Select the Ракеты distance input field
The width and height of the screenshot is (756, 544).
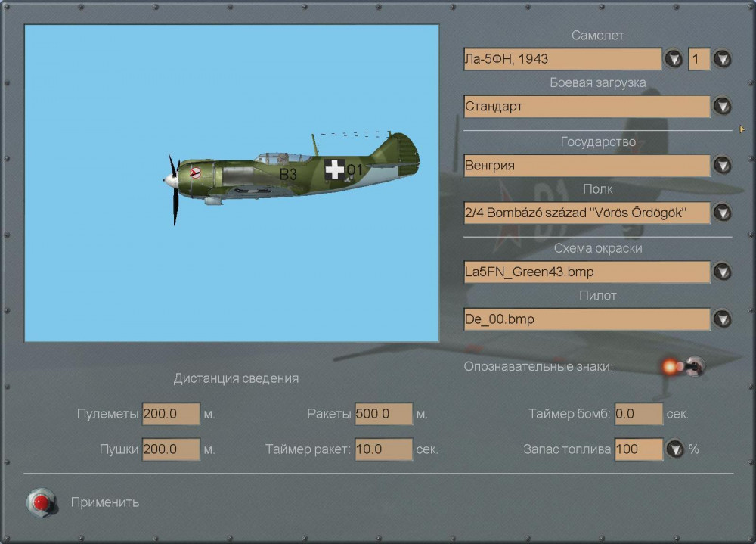pos(384,415)
